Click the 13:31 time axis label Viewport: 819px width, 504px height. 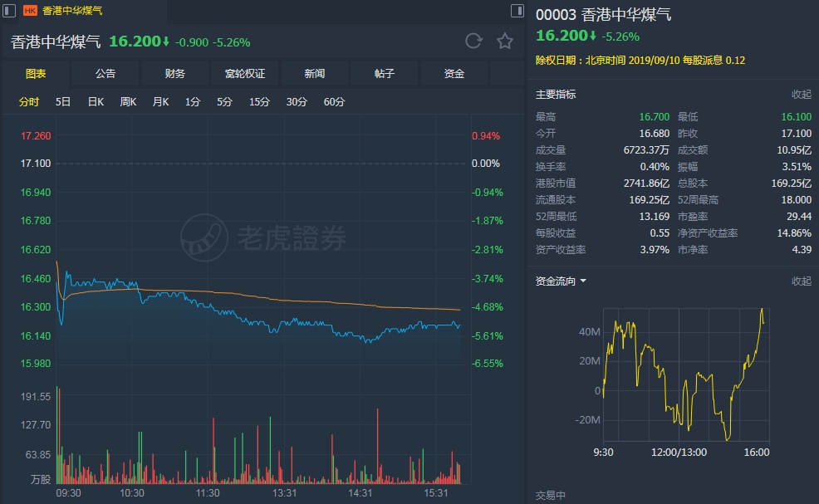click(284, 493)
